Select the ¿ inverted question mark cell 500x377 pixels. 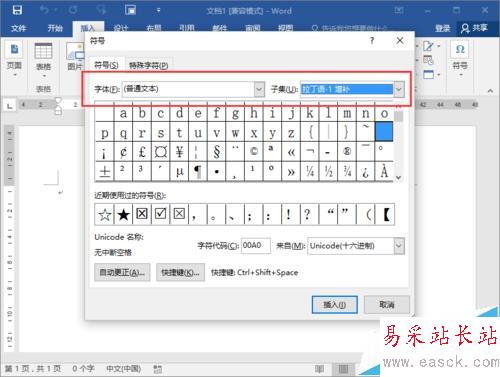[x=365, y=171]
